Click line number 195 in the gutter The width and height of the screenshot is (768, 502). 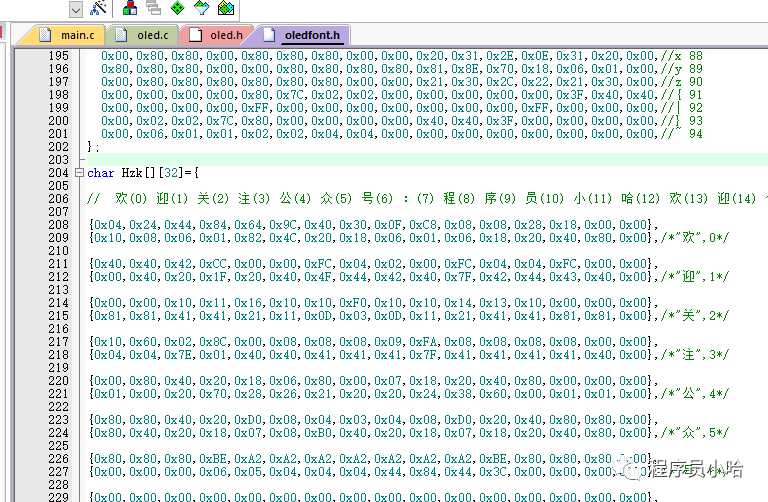click(x=58, y=56)
